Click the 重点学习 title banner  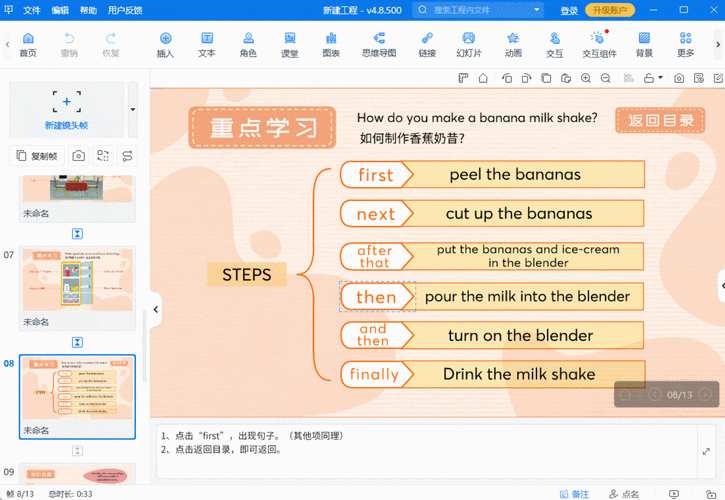[263, 128]
